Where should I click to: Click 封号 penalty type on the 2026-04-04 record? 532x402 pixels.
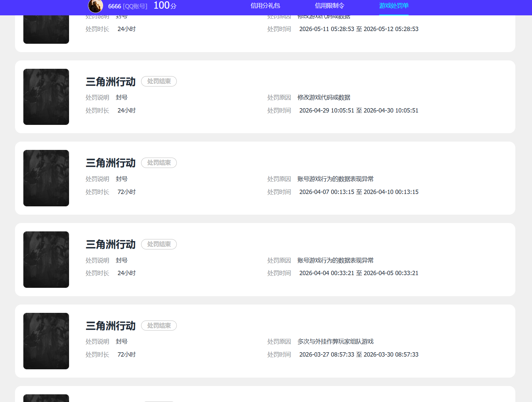(122, 260)
